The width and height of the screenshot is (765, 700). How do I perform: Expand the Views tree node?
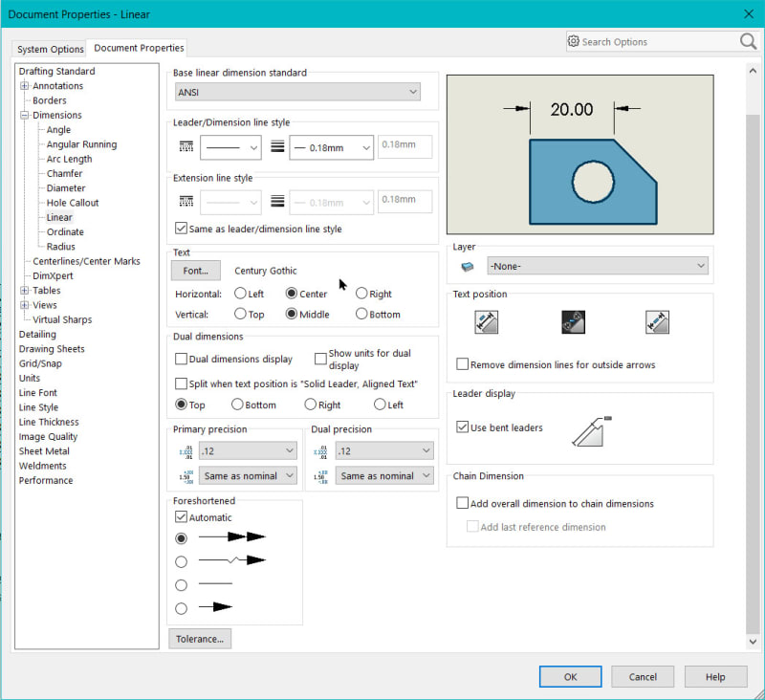[x=24, y=305]
